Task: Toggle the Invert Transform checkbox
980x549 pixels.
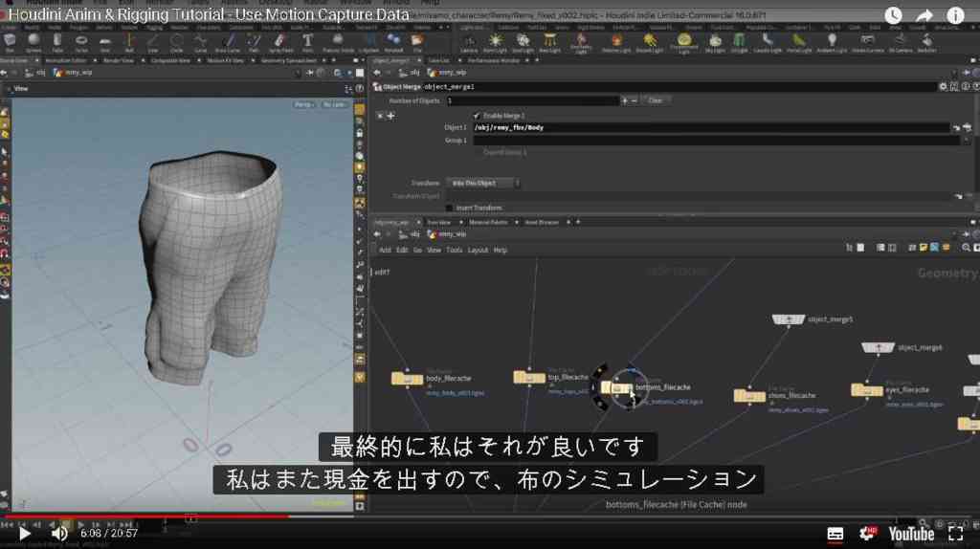Action: pos(449,208)
